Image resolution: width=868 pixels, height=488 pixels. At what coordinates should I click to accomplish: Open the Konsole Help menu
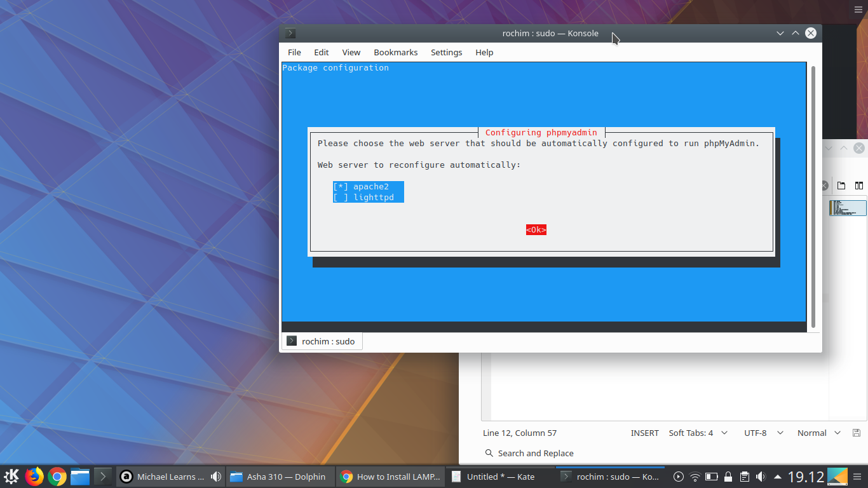pos(484,52)
